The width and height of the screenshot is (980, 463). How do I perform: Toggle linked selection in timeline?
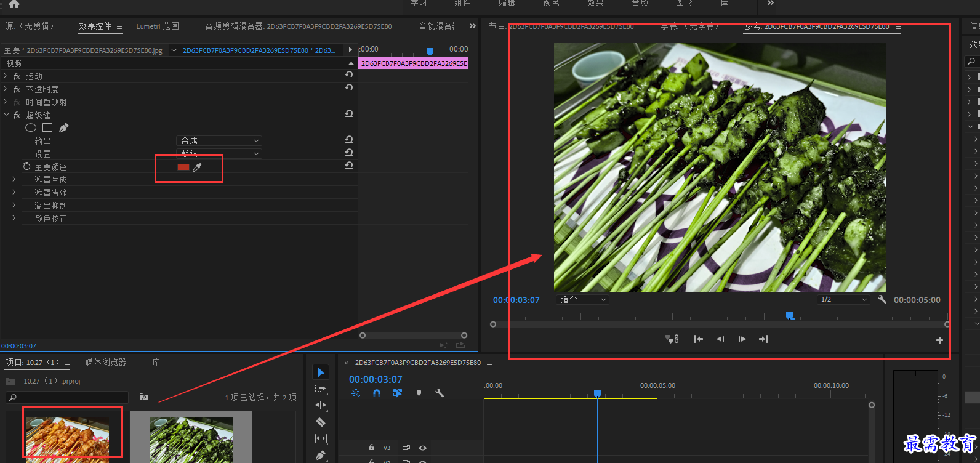[x=398, y=393]
